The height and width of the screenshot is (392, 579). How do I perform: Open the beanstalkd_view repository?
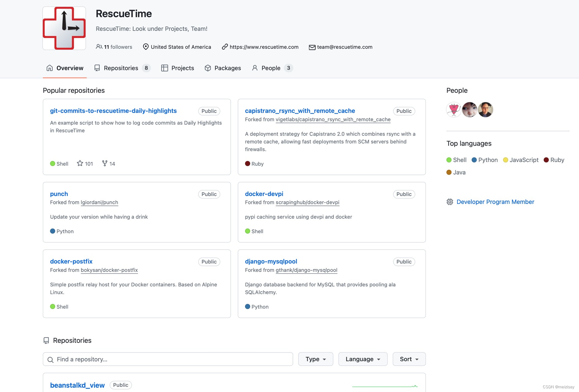(78, 385)
